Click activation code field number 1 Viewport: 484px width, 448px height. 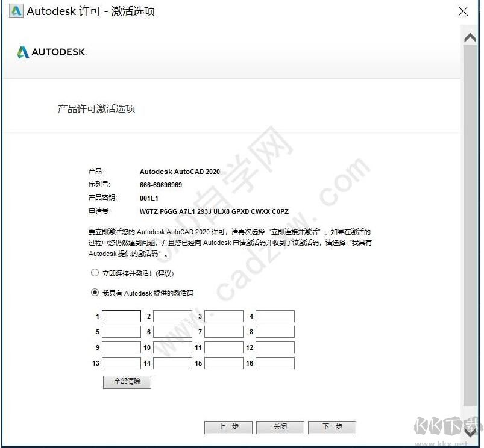(121, 316)
